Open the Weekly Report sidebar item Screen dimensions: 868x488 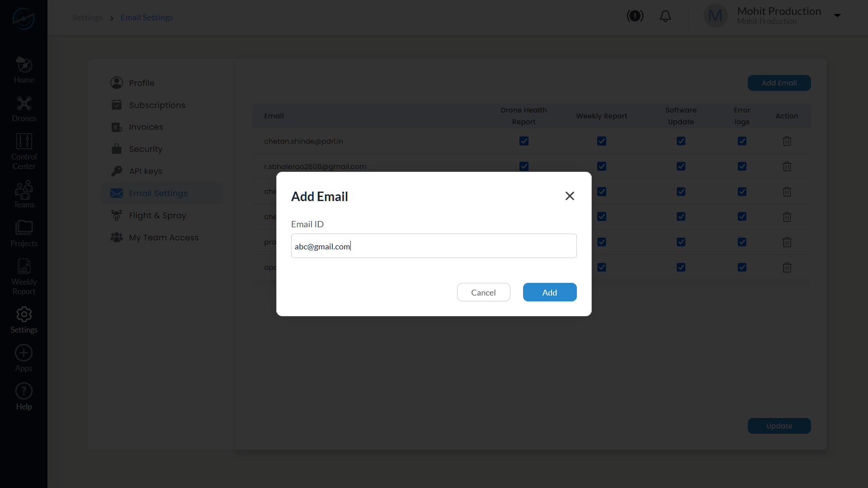(24, 277)
